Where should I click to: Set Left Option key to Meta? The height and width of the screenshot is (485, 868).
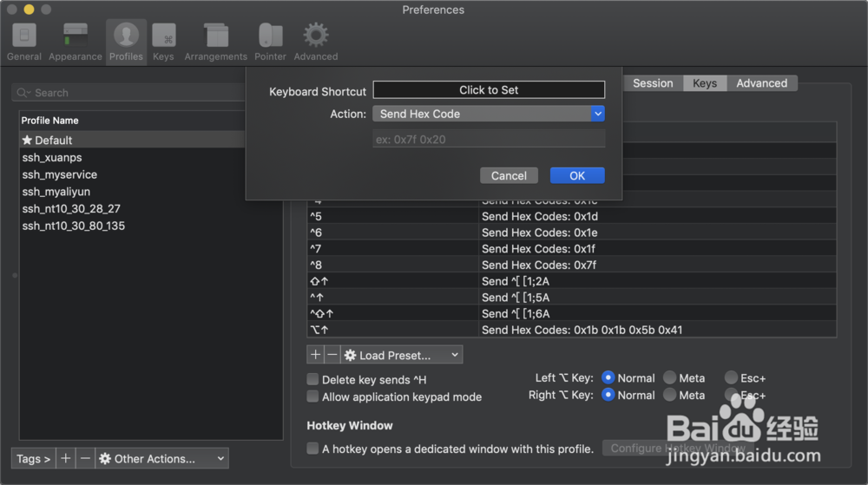pos(670,378)
